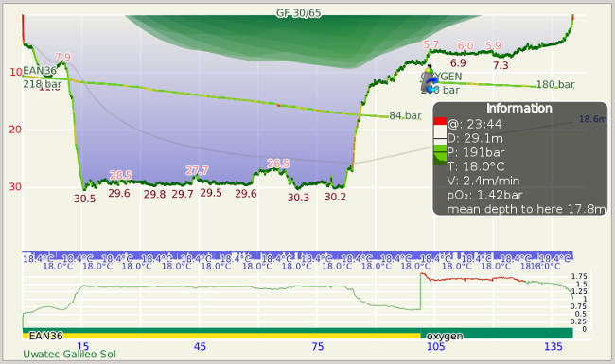Click the 75 minute time axis mark

coord(318,346)
